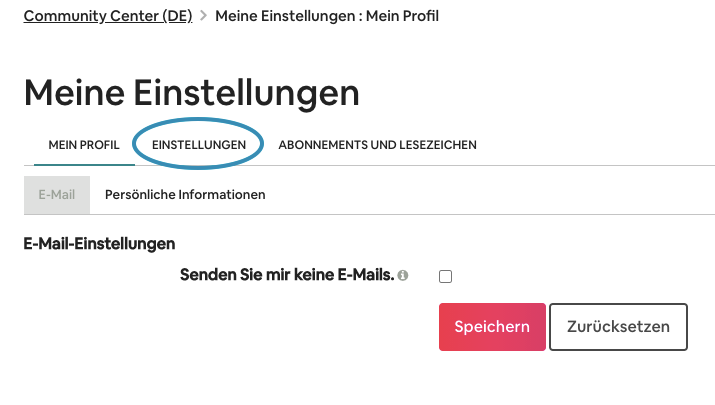
Task: Open the Abonnements und Lesezeichen tab
Action: (x=377, y=145)
